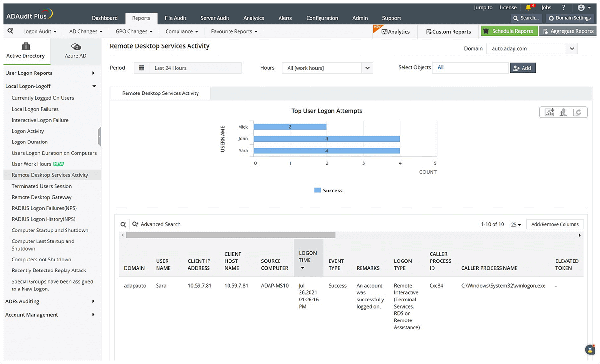The height and width of the screenshot is (364, 600).
Task: Toggle the Success legend series
Action: 328,191
